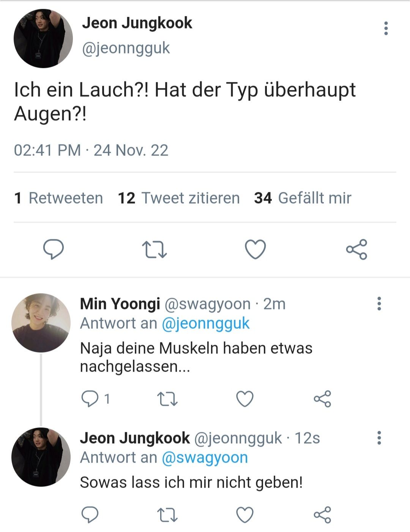Open the reply icon on Min Yoongi's comment
This screenshot has height=532, width=410.
[x=90, y=399]
